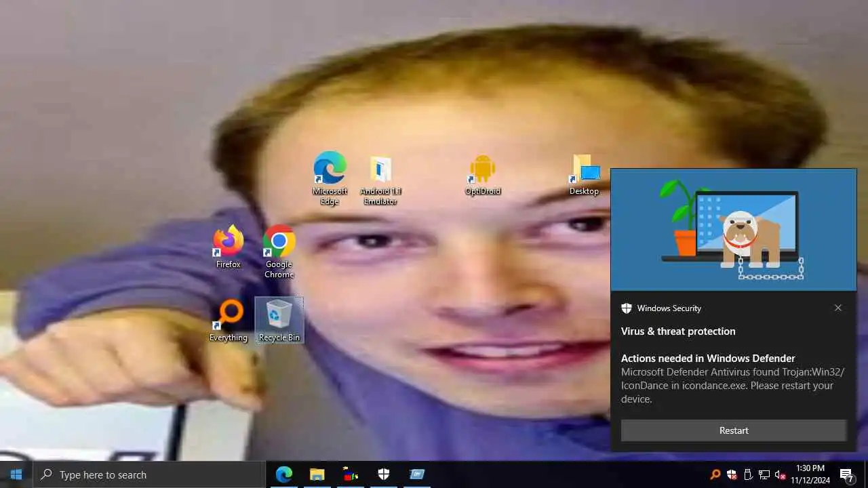The height and width of the screenshot is (488, 868).
Task: Select the OptiDroid desktop shortcut
Action: coord(482,175)
